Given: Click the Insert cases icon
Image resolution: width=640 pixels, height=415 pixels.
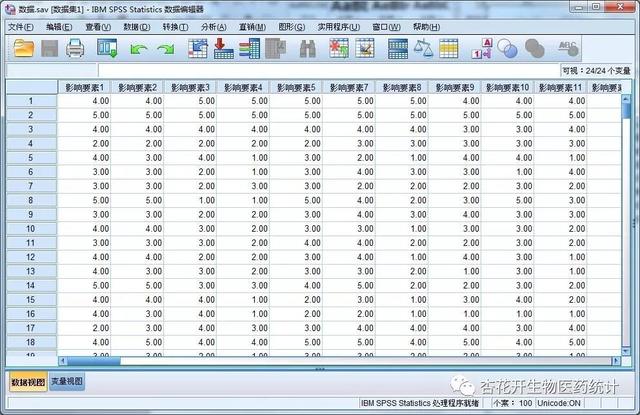Looking at the screenshot, I should point(339,49).
